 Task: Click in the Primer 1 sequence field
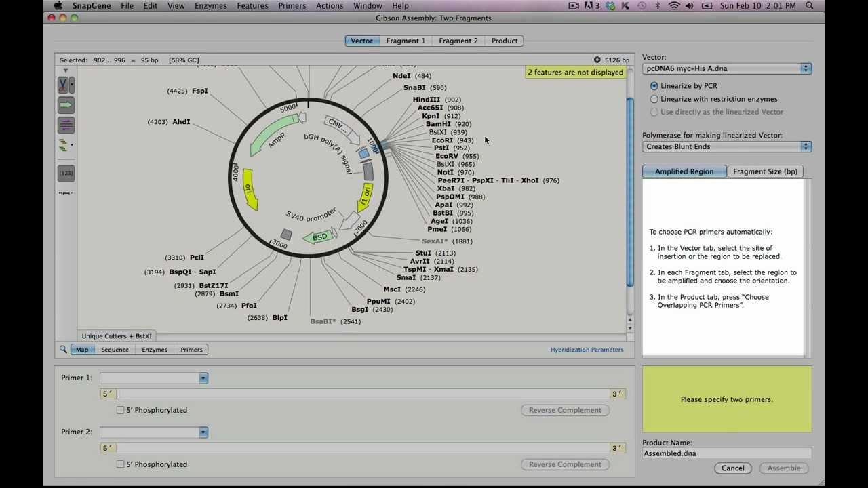[x=363, y=394]
